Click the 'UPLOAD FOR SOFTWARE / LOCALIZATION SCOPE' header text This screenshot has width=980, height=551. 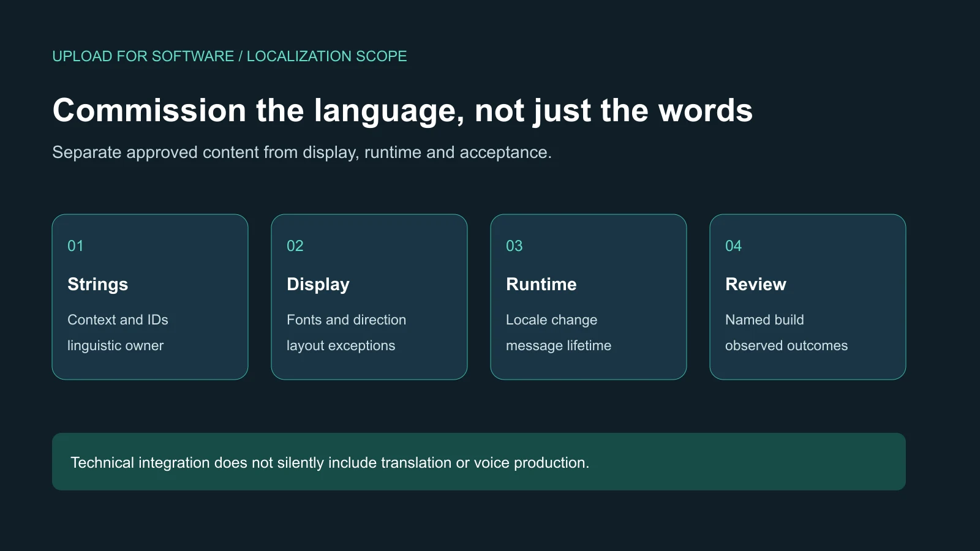click(x=230, y=56)
